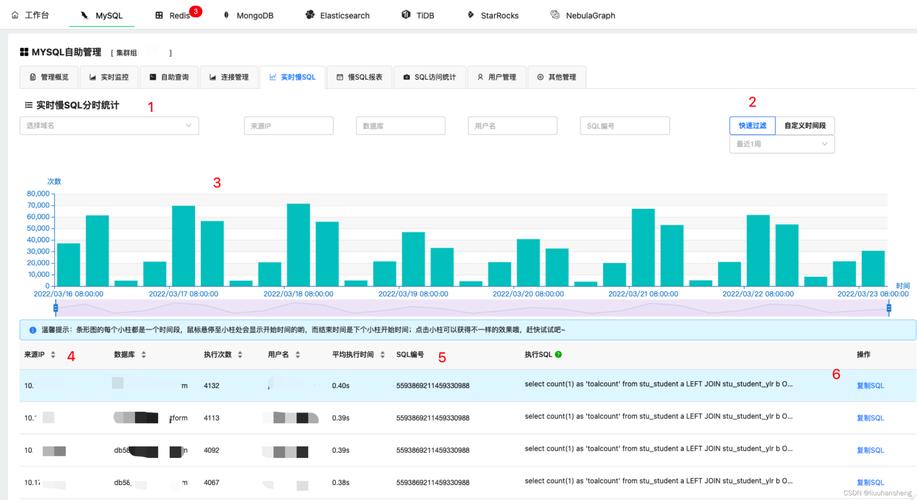Image resolution: width=917 pixels, height=500 pixels.
Task: Click the green help icon beside 执行SQL
Action: 559,354
